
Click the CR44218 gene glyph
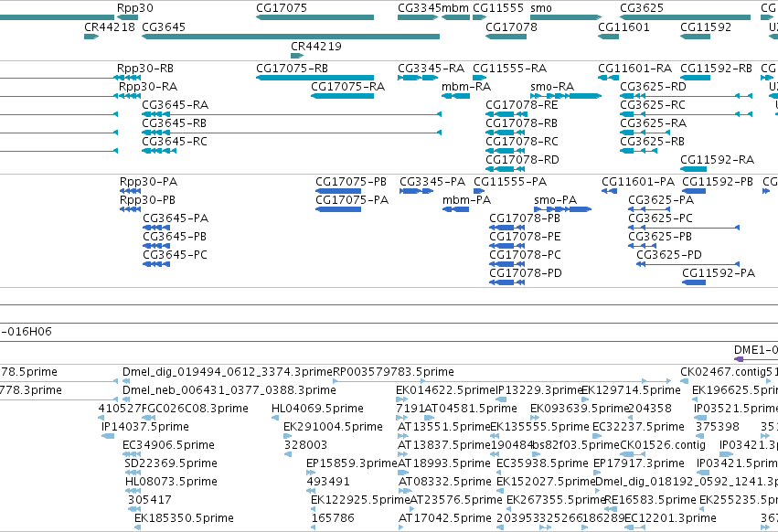pos(91,37)
